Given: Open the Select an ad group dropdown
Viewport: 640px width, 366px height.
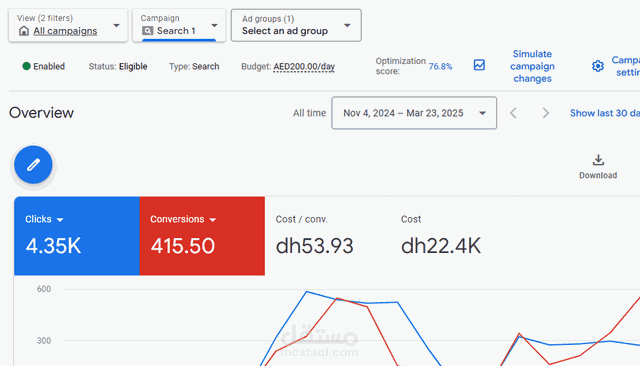Looking at the screenshot, I should 296,25.
